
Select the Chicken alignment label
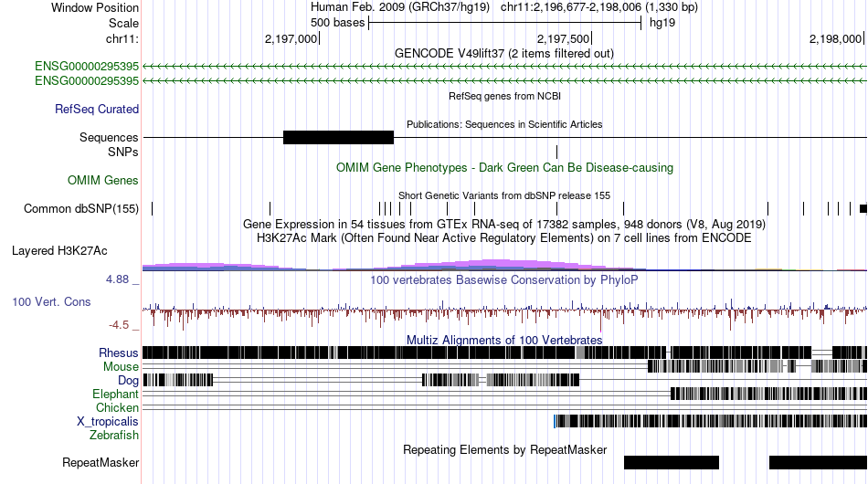pyautogui.click(x=117, y=407)
